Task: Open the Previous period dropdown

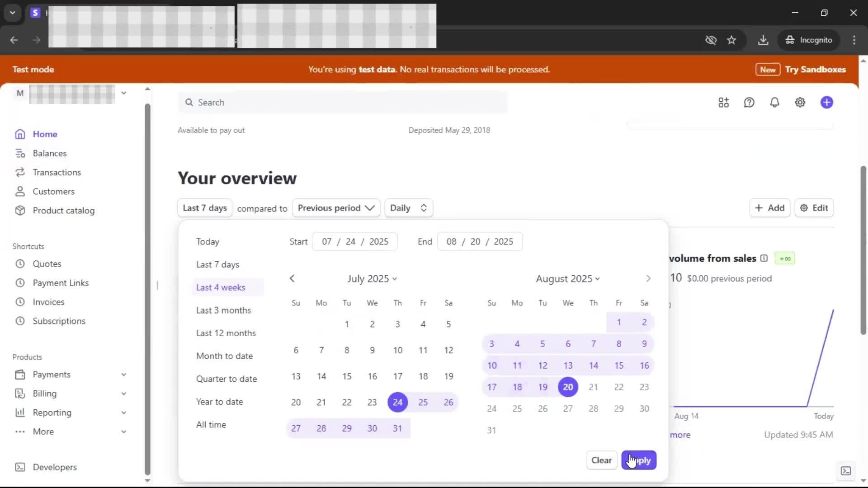Action: [x=336, y=208]
